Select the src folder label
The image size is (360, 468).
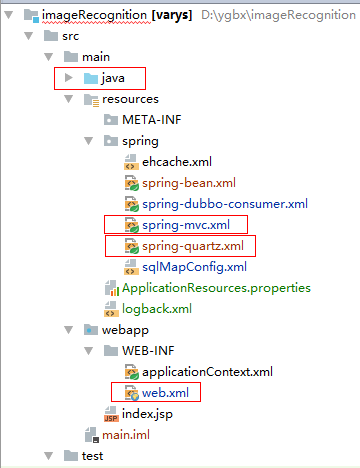pyautogui.click(x=71, y=36)
